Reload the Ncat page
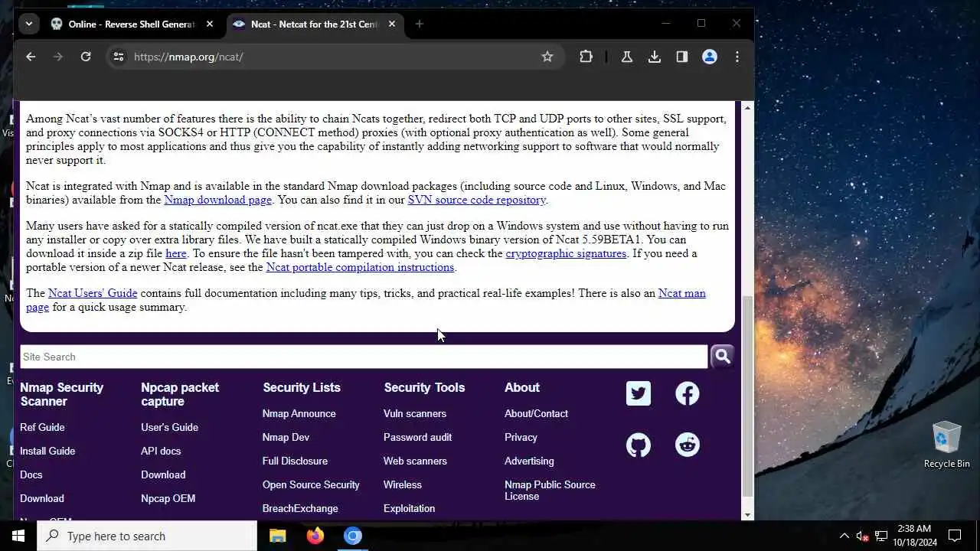Viewport: 980px width, 551px height. point(86,57)
